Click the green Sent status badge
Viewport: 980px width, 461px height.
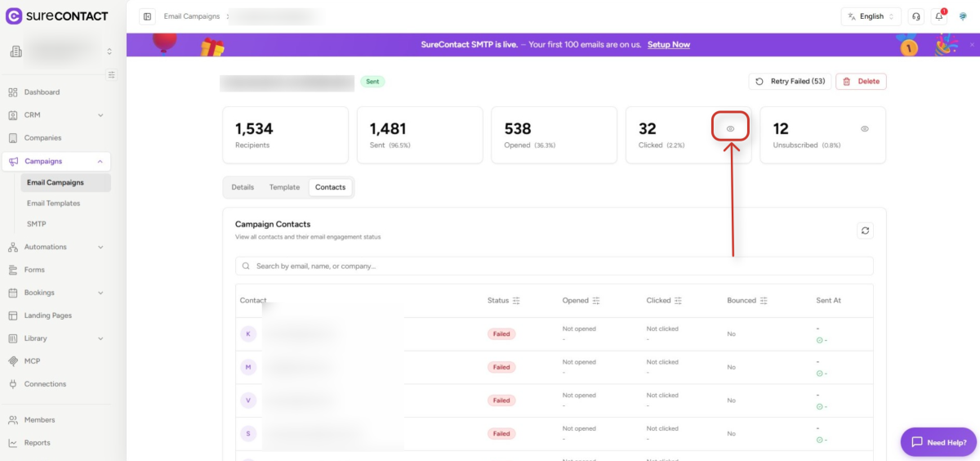(x=372, y=82)
